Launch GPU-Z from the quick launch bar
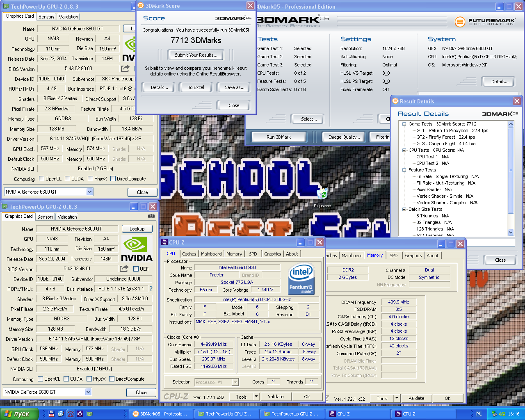Image resolution: width=525 pixels, height=420 pixels. pos(89,414)
